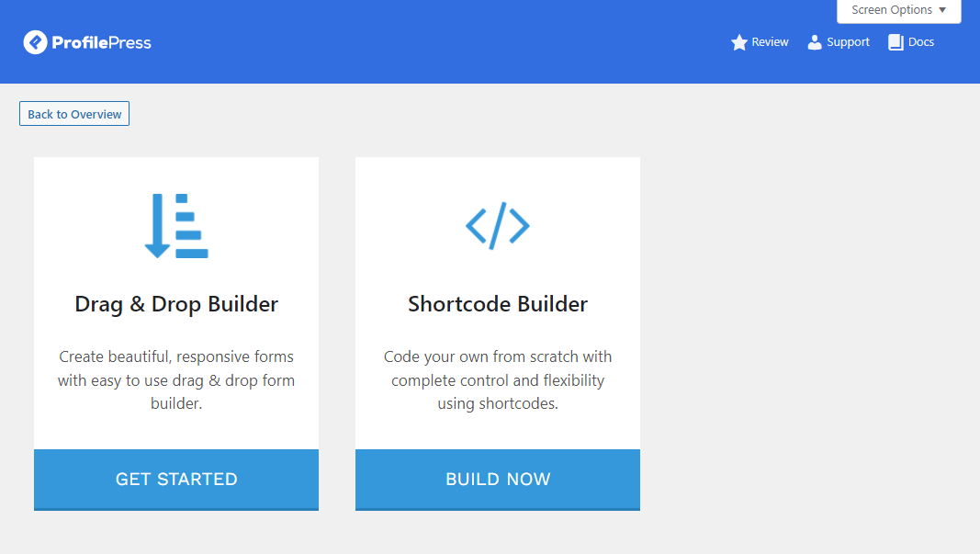Click the BUILD NOW button
The width and height of the screenshot is (980, 554).
tap(498, 480)
